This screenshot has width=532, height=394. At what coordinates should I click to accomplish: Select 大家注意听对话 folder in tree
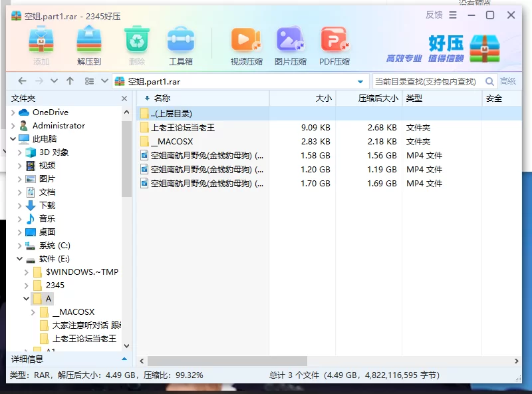pos(80,325)
